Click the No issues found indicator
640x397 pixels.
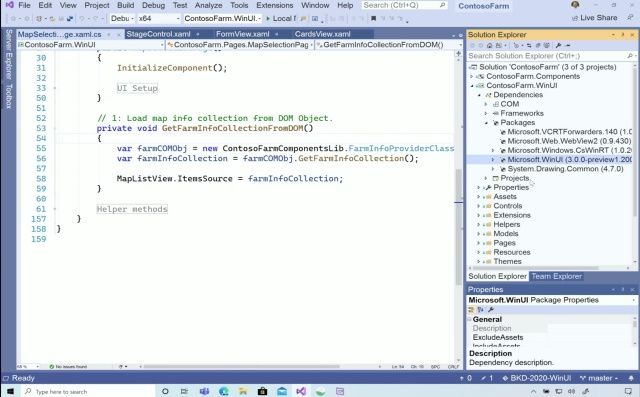68,366
